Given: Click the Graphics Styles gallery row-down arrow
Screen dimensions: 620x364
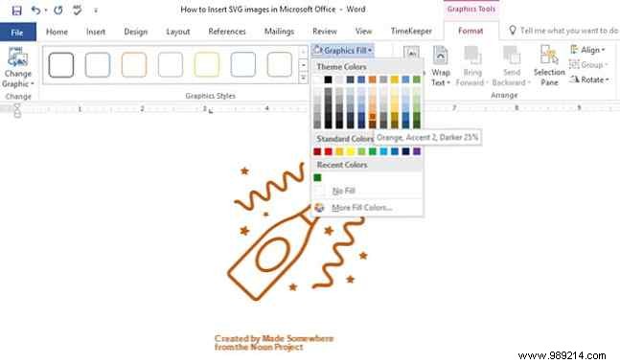Looking at the screenshot, I should tap(303, 65).
